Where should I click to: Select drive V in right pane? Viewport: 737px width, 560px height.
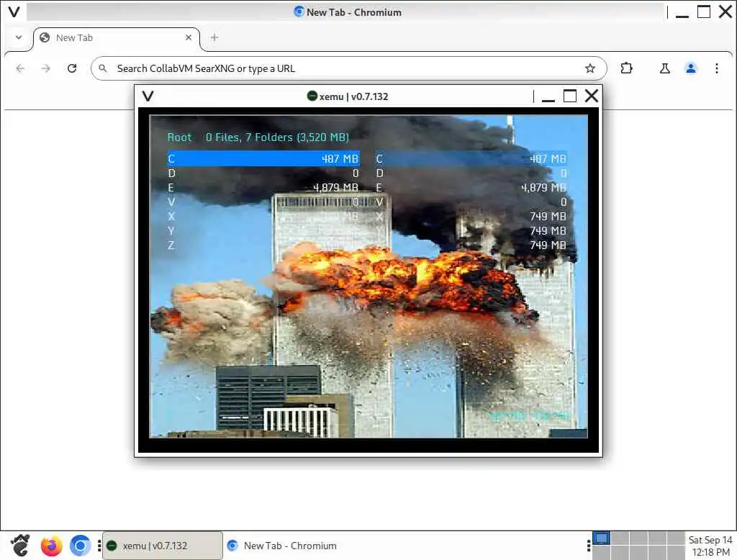click(471, 202)
